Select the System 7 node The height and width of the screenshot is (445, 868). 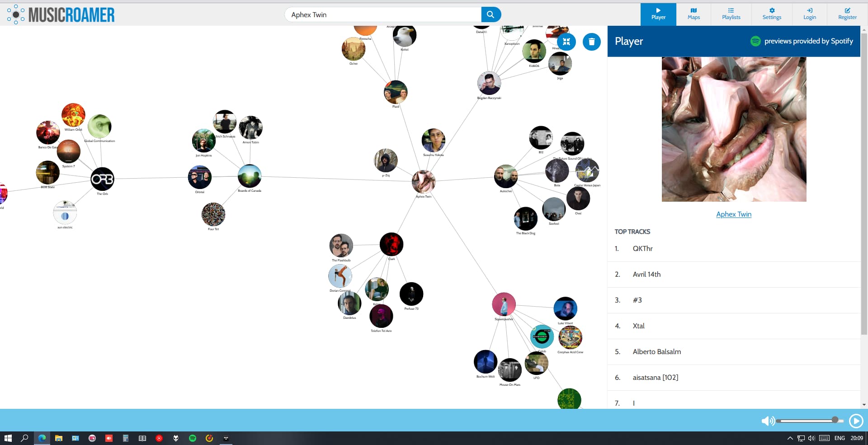tap(69, 151)
